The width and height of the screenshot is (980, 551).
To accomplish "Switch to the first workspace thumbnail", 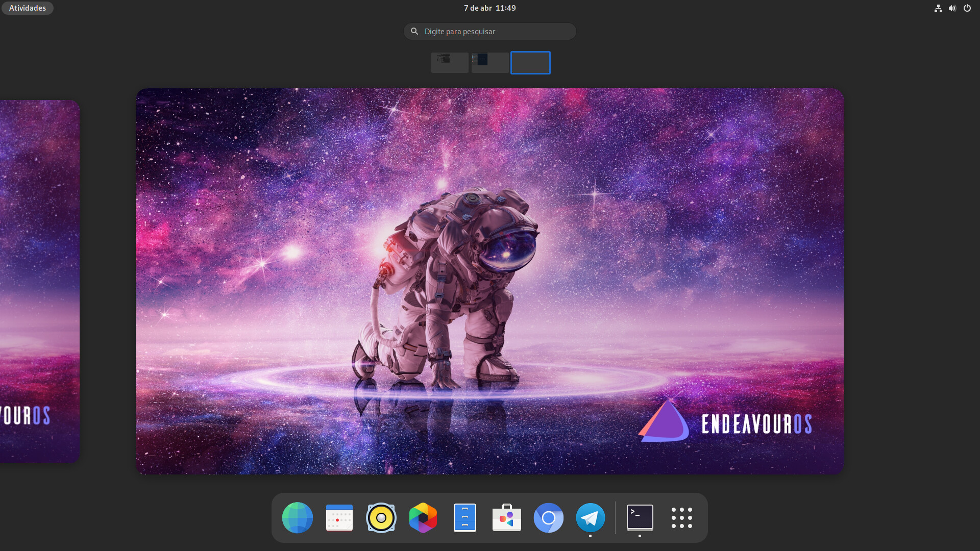I will 450,63.
